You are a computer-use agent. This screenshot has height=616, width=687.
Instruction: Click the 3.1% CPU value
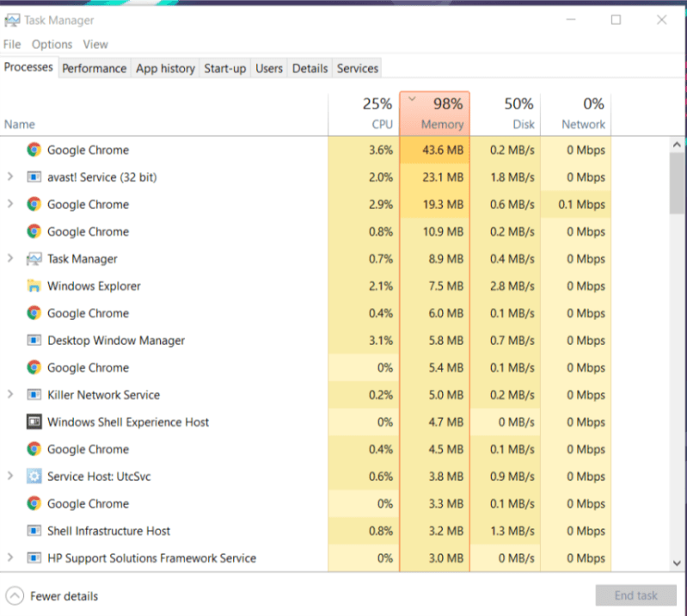[x=381, y=340]
